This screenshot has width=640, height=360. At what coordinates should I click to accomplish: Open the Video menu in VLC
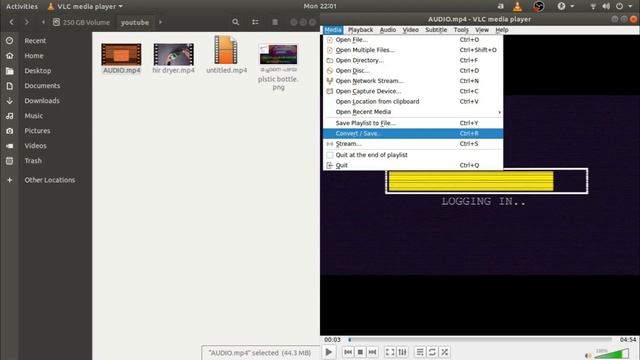point(411,30)
